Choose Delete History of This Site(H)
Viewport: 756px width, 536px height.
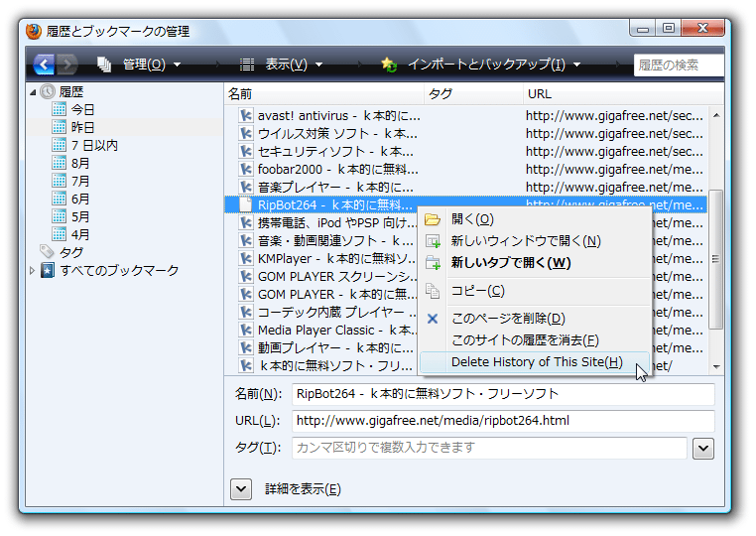[535, 362]
